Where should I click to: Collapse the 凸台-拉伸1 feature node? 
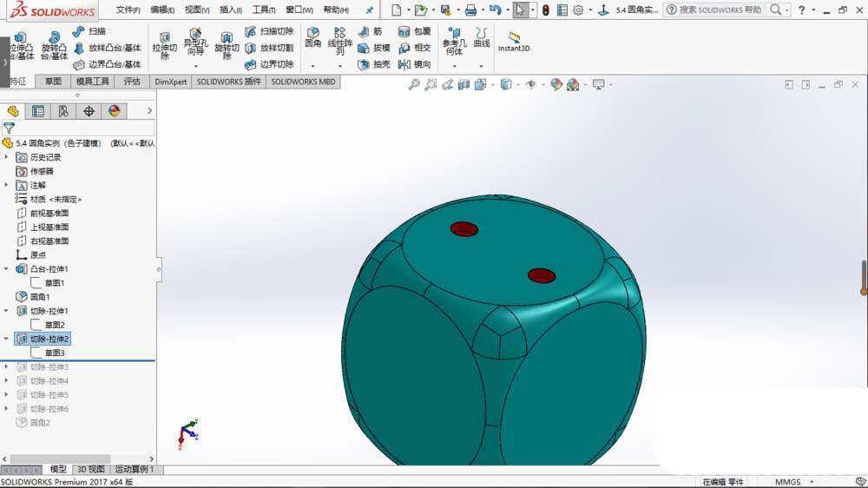[x=6, y=268]
